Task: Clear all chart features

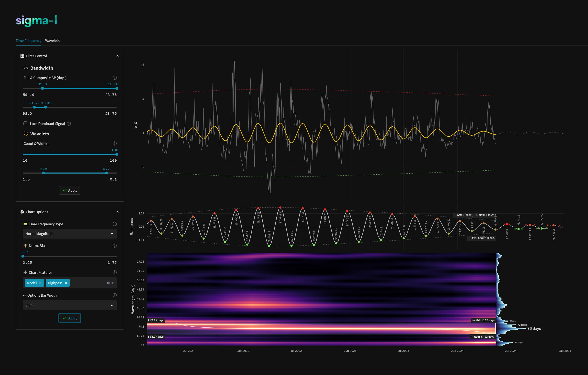Action: (108, 283)
